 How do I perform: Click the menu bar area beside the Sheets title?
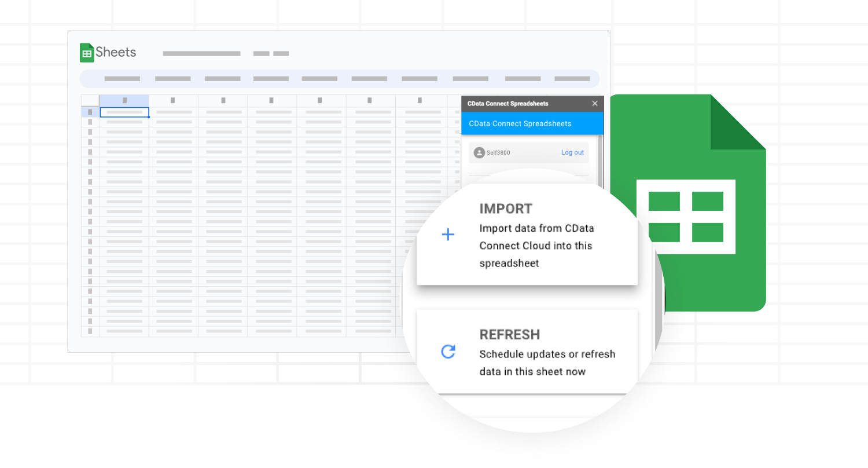(x=201, y=53)
